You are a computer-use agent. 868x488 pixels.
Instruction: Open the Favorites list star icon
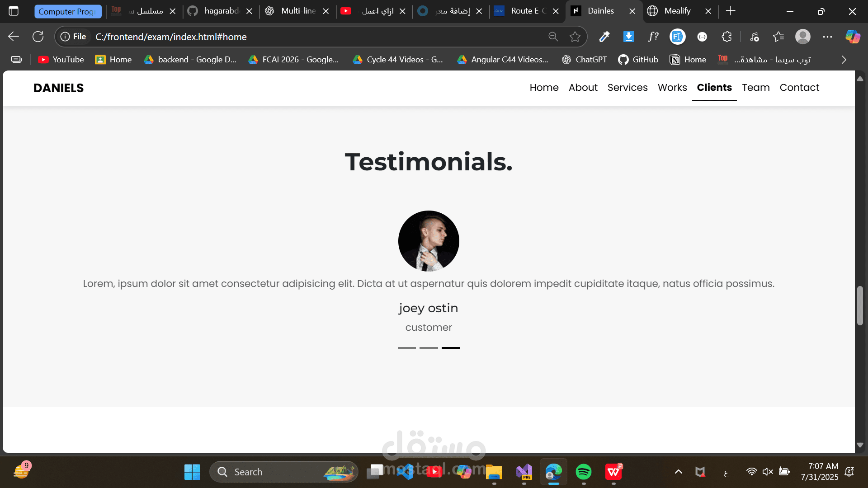778,37
